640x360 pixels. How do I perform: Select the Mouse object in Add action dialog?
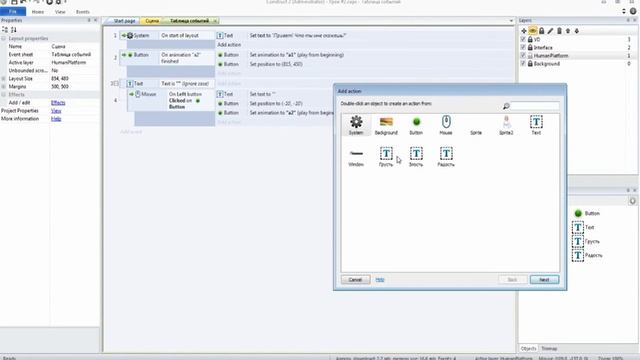[446, 125]
